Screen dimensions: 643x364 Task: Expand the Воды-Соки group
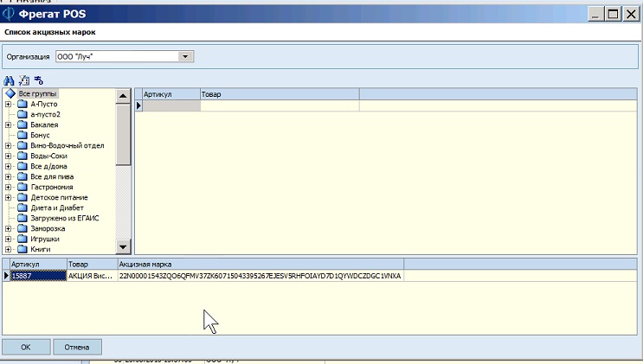point(8,156)
